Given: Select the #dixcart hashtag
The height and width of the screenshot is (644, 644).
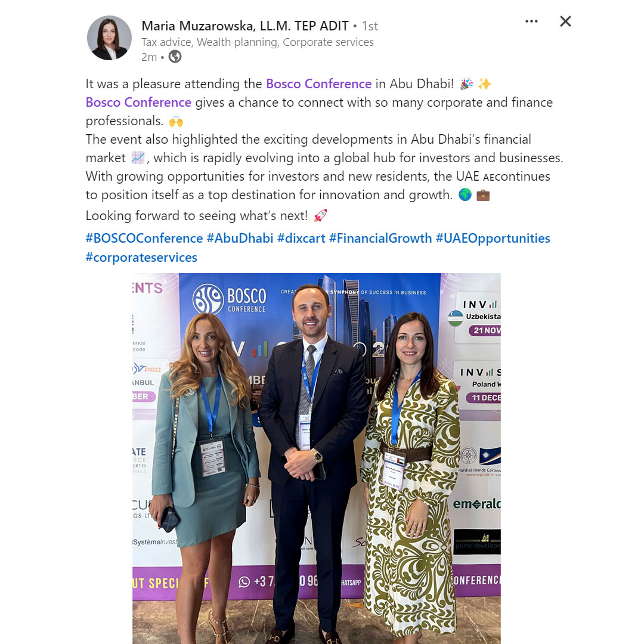Looking at the screenshot, I should point(301,238).
